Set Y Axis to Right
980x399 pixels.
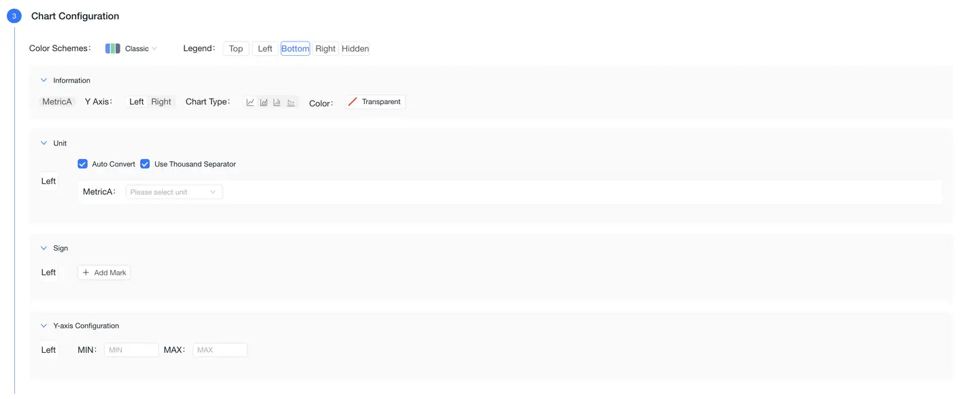pyautogui.click(x=161, y=102)
